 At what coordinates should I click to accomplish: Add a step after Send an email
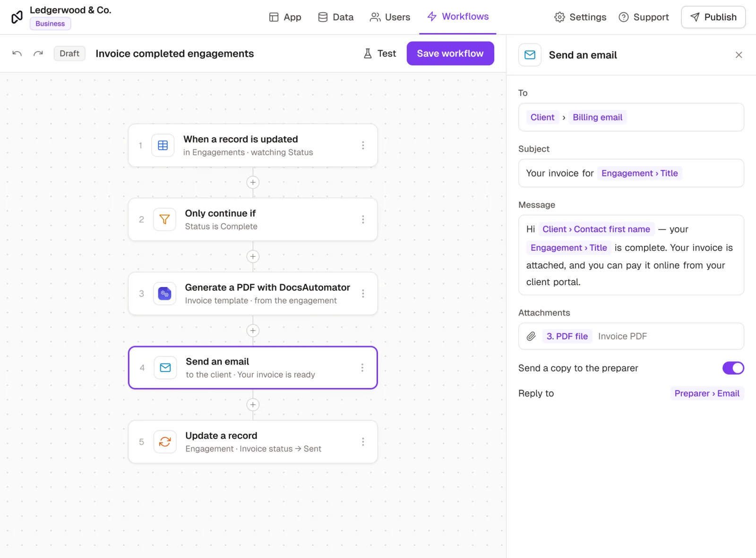tap(253, 405)
